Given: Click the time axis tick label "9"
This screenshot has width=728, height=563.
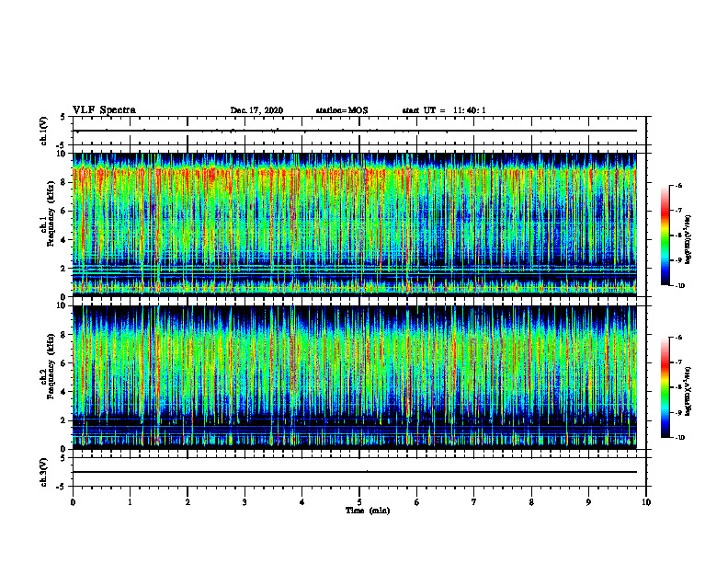Looking at the screenshot, I should click(x=588, y=502).
